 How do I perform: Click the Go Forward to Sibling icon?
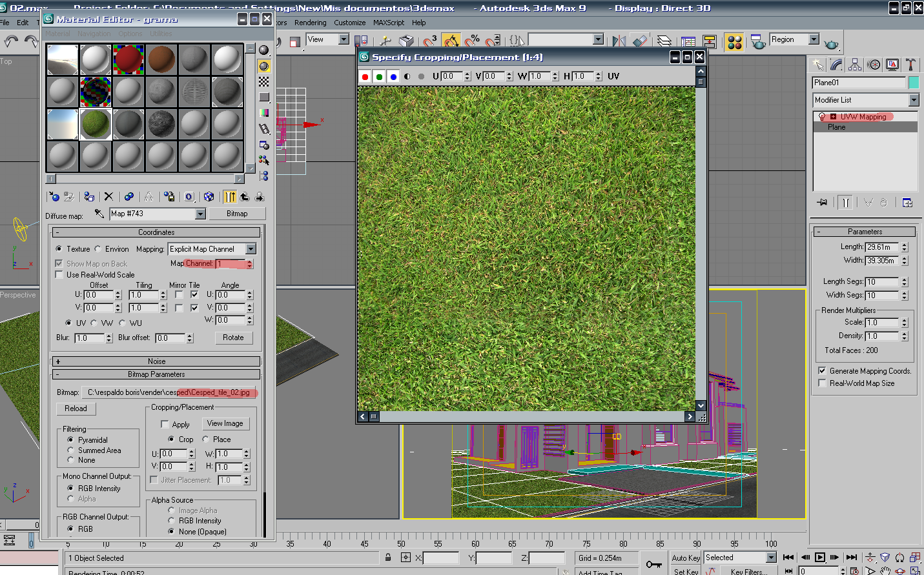pos(260,197)
